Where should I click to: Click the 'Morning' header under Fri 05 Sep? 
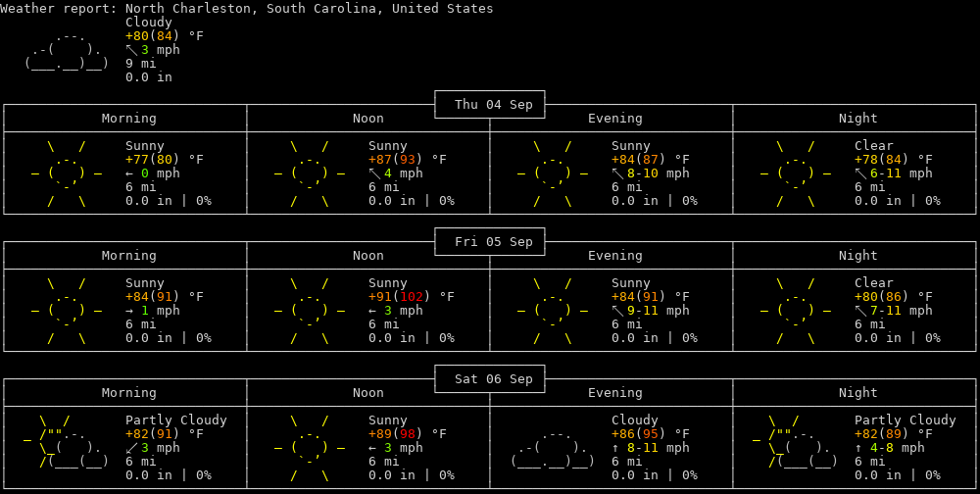128,255
